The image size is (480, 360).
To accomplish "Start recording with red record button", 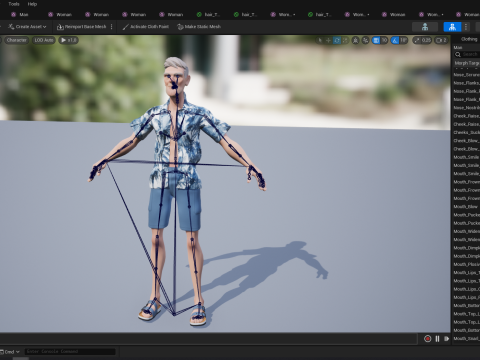I will pyautogui.click(x=427, y=339).
